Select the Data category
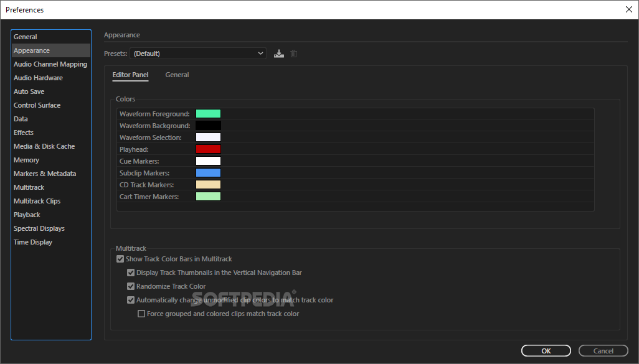Image resolution: width=639 pixels, height=364 pixels. pos(51,119)
